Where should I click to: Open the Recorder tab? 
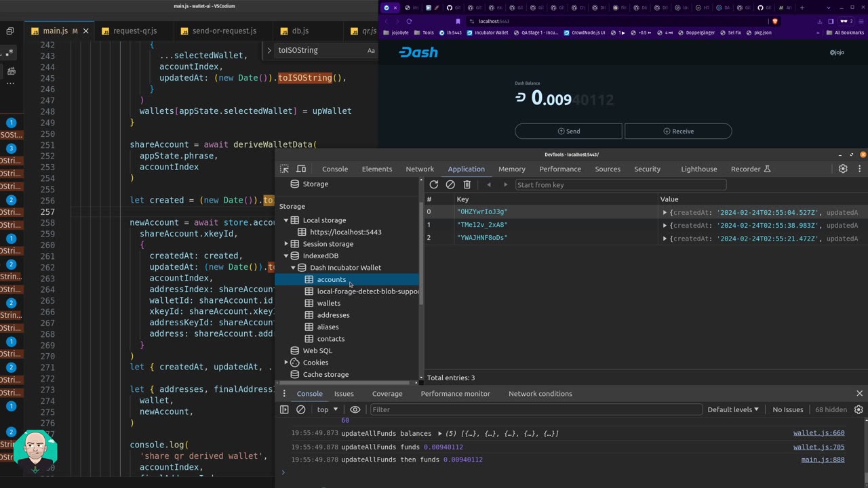click(x=751, y=169)
